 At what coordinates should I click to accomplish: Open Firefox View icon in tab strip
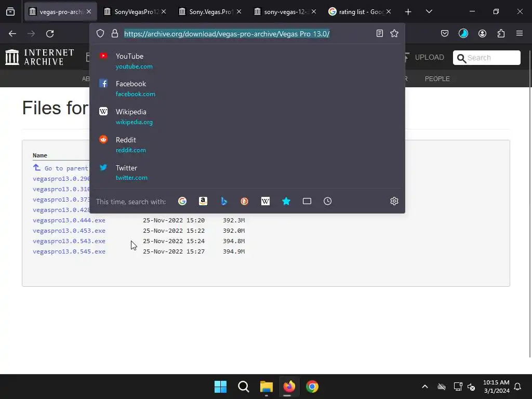[x=10, y=12]
